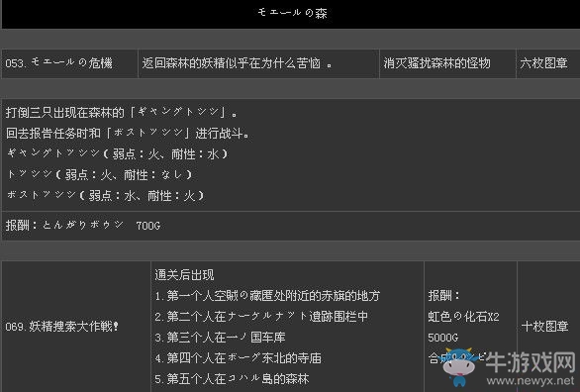Image resolution: width=580 pixels, height=392 pixels.
Task: Click the reward line 报酬：とんがりボウシ 700G
Action: tap(83, 225)
